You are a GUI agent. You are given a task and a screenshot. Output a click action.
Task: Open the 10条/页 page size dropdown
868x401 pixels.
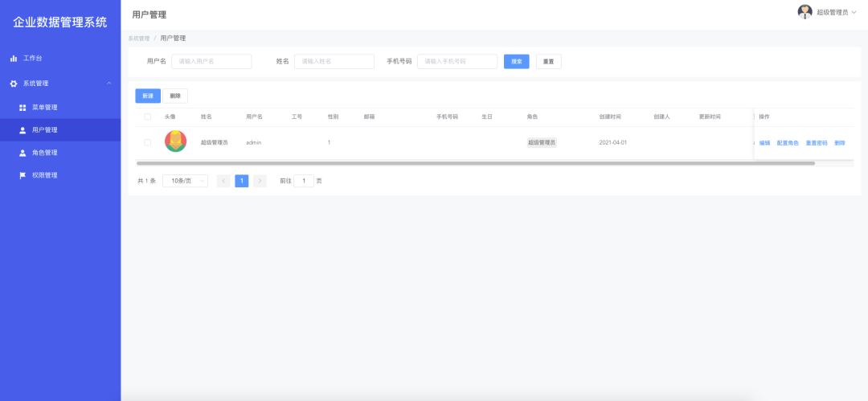point(185,181)
